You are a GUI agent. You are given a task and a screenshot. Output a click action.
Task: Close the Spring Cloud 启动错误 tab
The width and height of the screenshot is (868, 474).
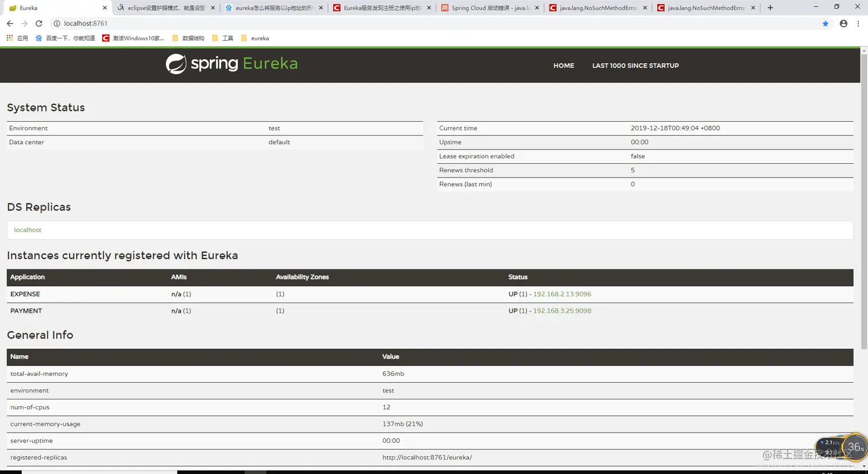click(x=537, y=8)
